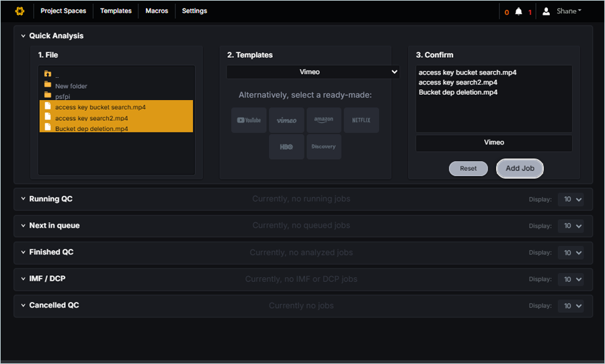
Task: Pick the Netflix ready-made template
Action: pyautogui.click(x=362, y=120)
